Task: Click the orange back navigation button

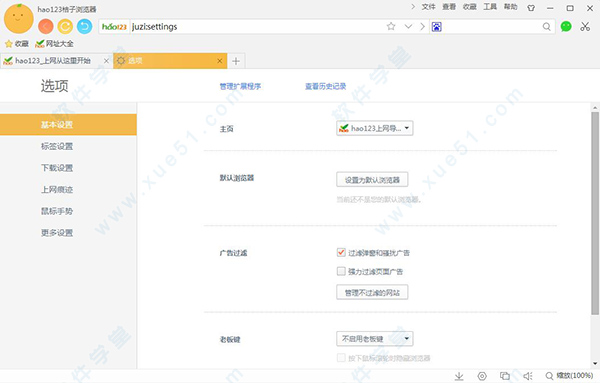Action: [x=46, y=26]
